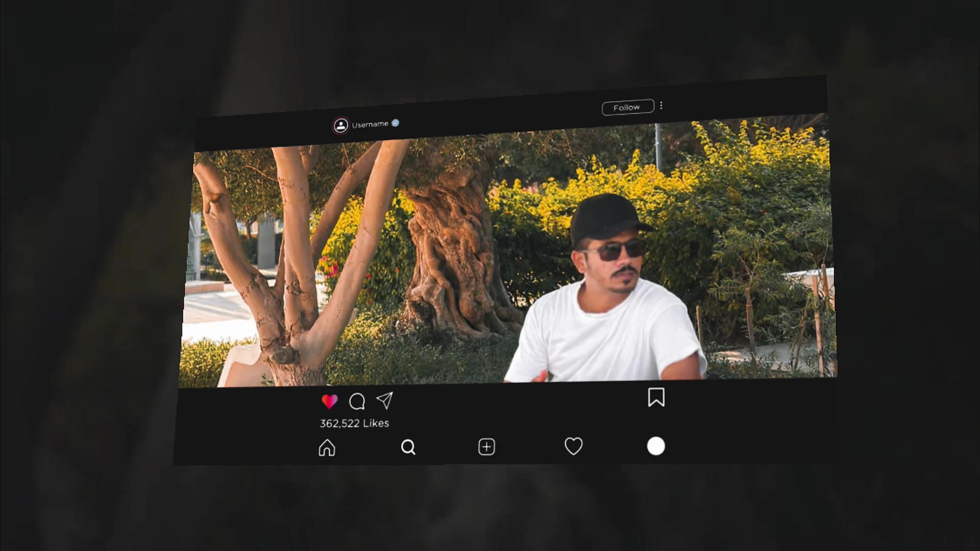Save the post with the bookmark icon
Viewport: 980px width, 551px height.
tap(656, 397)
